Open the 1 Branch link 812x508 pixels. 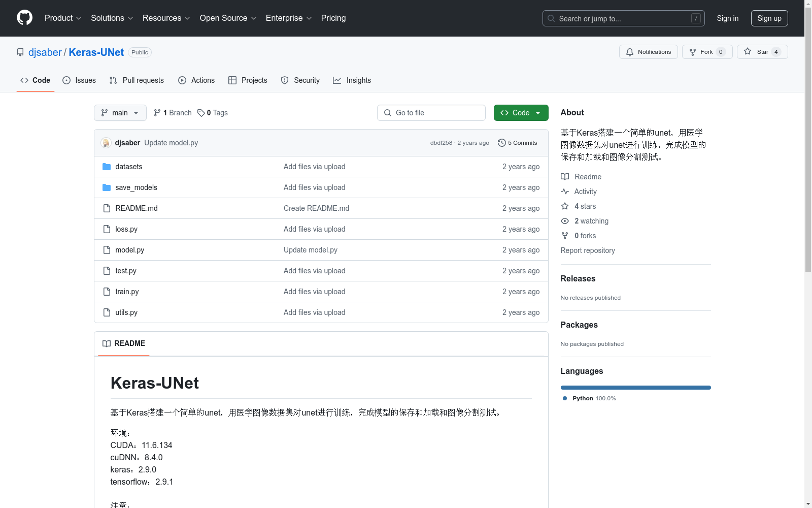coord(173,113)
